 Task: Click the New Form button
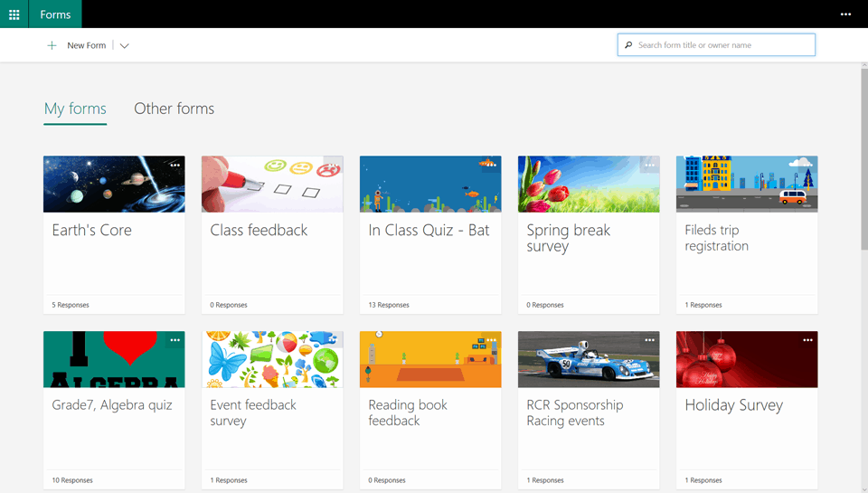86,45
